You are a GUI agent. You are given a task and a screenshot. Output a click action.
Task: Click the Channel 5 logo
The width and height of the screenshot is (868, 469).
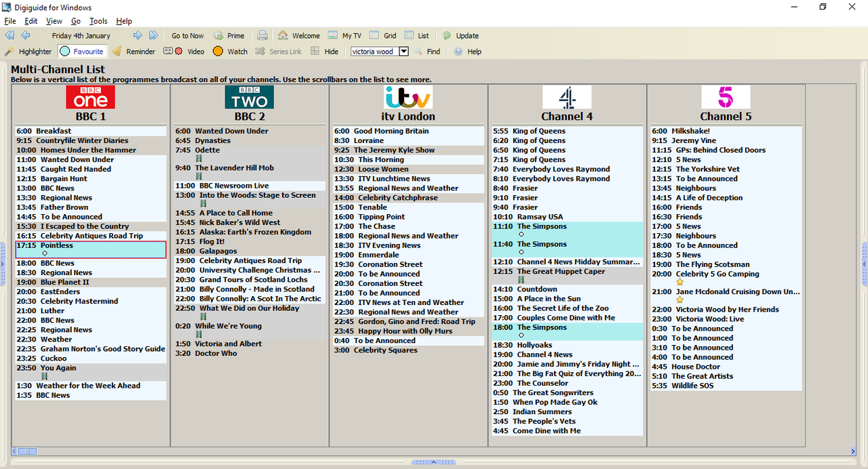pyautogui.click(x=726, y=97)
